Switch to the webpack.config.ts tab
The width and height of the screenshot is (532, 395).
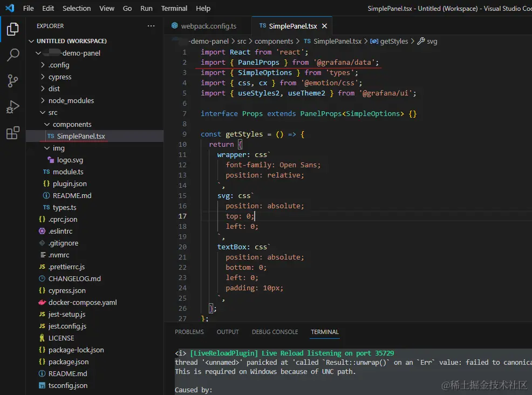click(208, 26)
